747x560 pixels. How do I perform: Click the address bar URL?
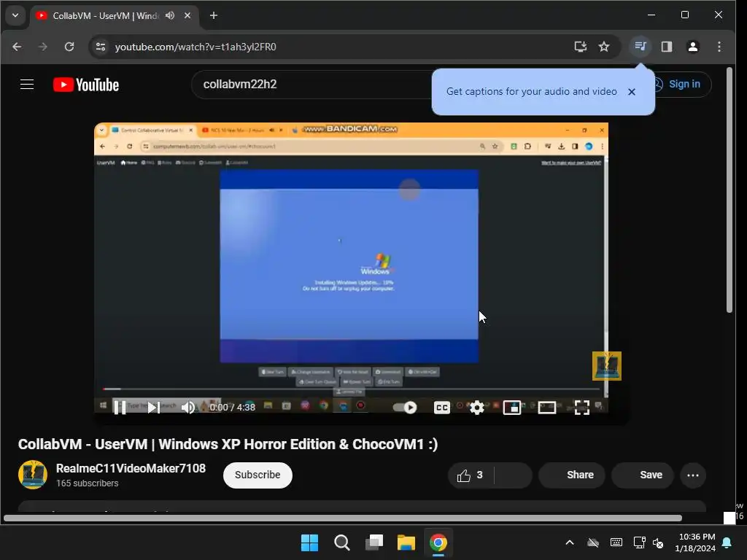pyautogui.click(x=196, y=47)
